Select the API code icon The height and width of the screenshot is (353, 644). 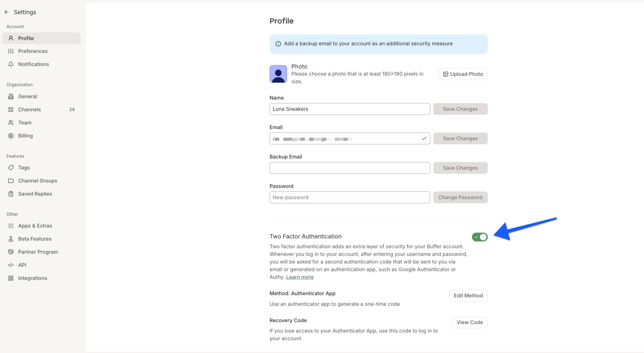[x=11, y=265]
